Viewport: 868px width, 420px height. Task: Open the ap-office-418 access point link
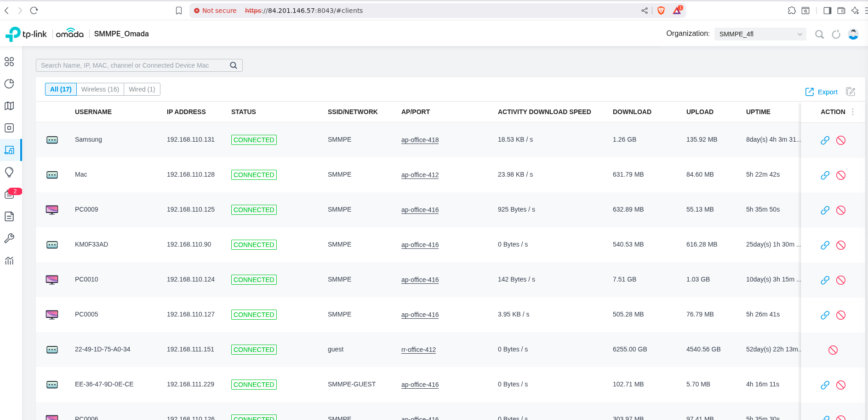tap(420, 140)
